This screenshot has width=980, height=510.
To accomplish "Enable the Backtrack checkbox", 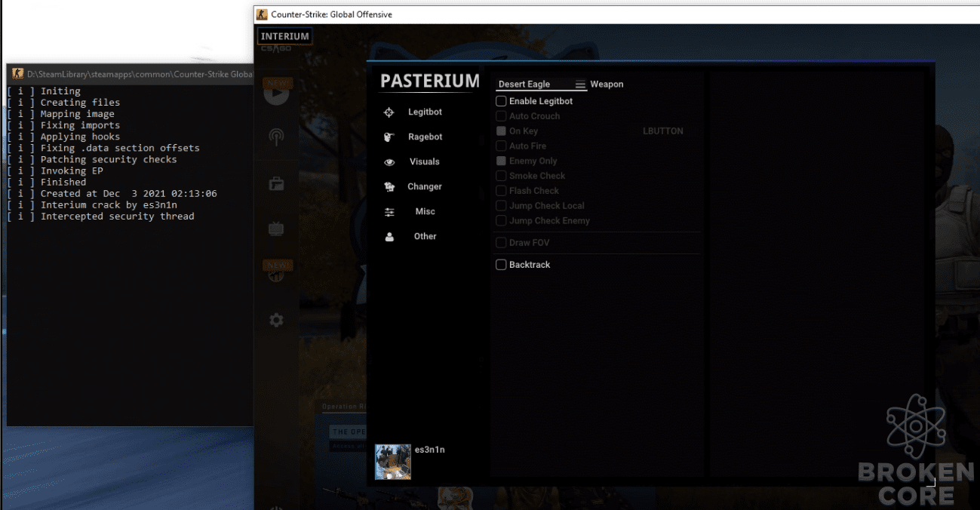I will [501, 265].
